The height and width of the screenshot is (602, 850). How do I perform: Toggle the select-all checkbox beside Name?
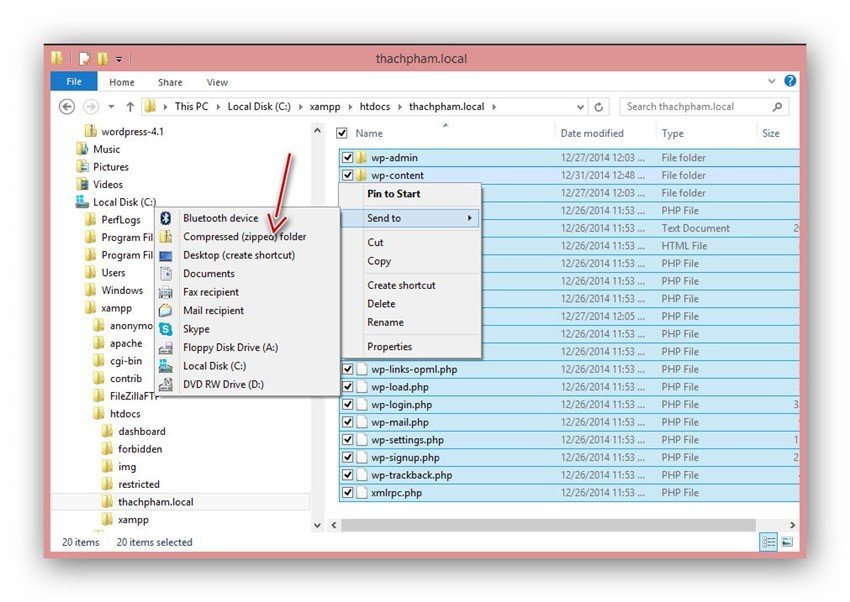pos(342,133)
